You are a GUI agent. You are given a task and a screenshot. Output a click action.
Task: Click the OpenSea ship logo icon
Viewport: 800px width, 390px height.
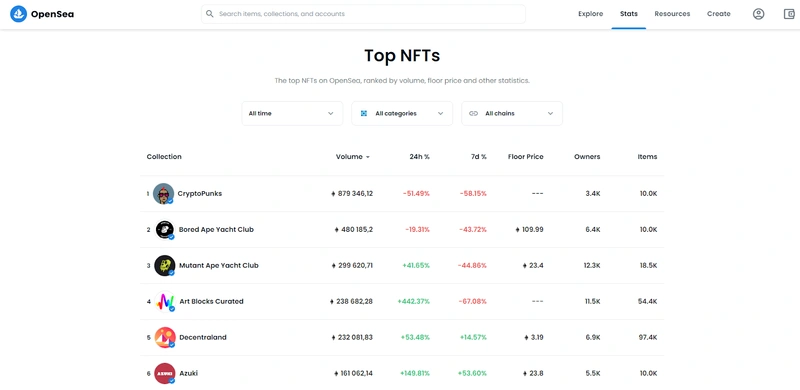(18, 14)
